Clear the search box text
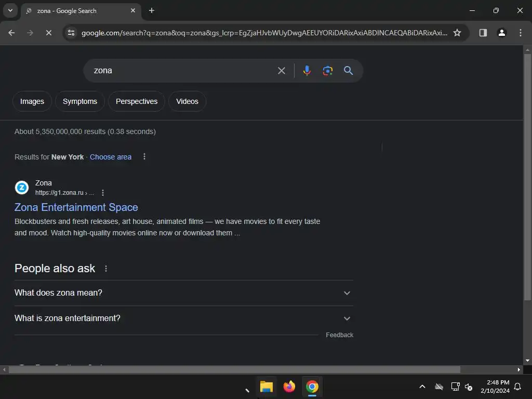 click(281, 71)
